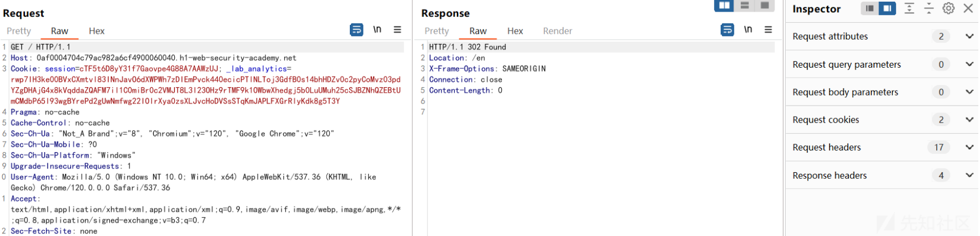Open Inspector settings gear

point(949,8)
